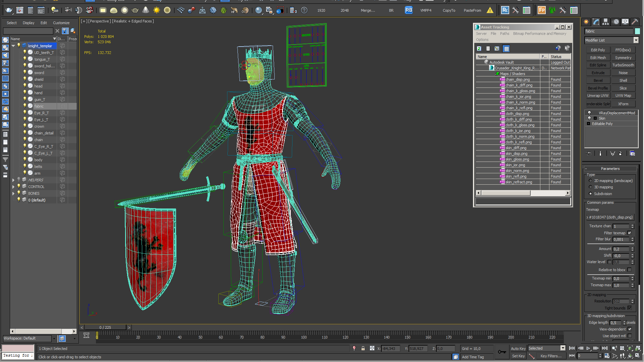Image resolution: width=644 pixels, height=362 pixels.
Task: Open the Display menu in Scene Explorer
Action: tap(29, 23)
